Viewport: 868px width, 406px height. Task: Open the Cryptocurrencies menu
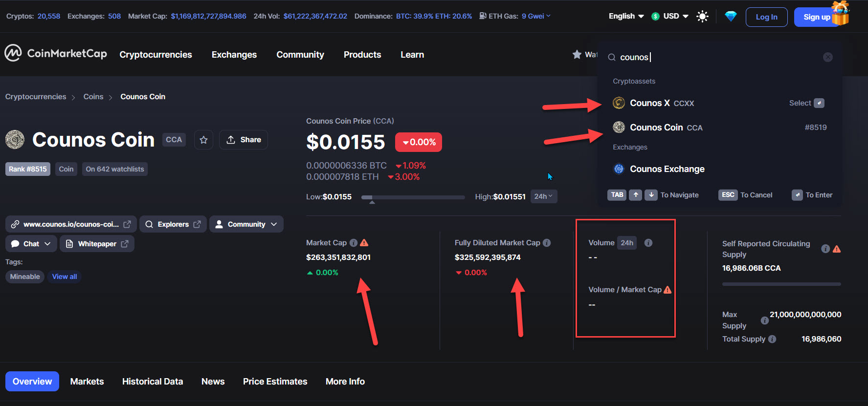click(x=156, y=55)
